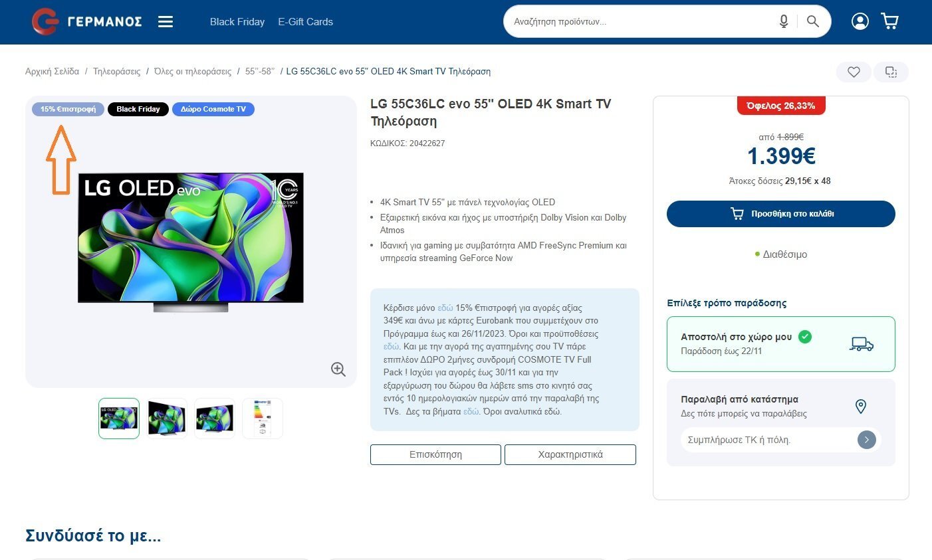Open the Black Friday page link
The height and width of the screenshot is (560, 932).
point(237,22)
